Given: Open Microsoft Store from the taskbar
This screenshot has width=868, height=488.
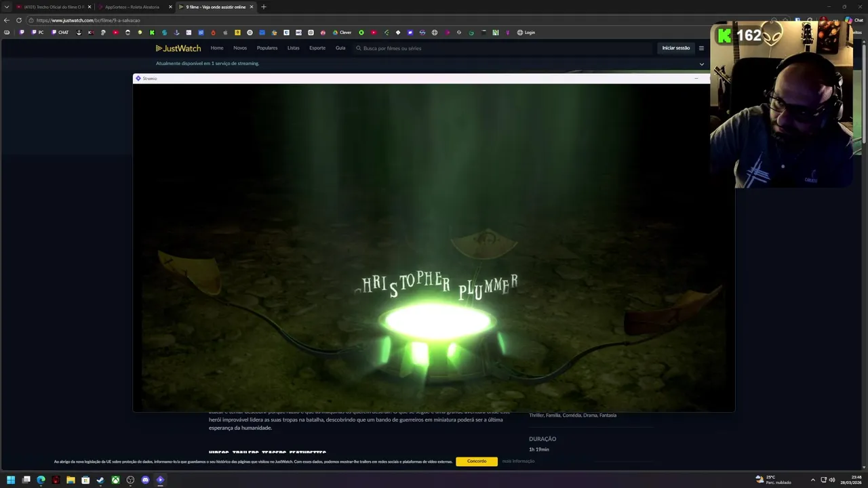Looking at the screenshot, I should (x=85, y=480).
